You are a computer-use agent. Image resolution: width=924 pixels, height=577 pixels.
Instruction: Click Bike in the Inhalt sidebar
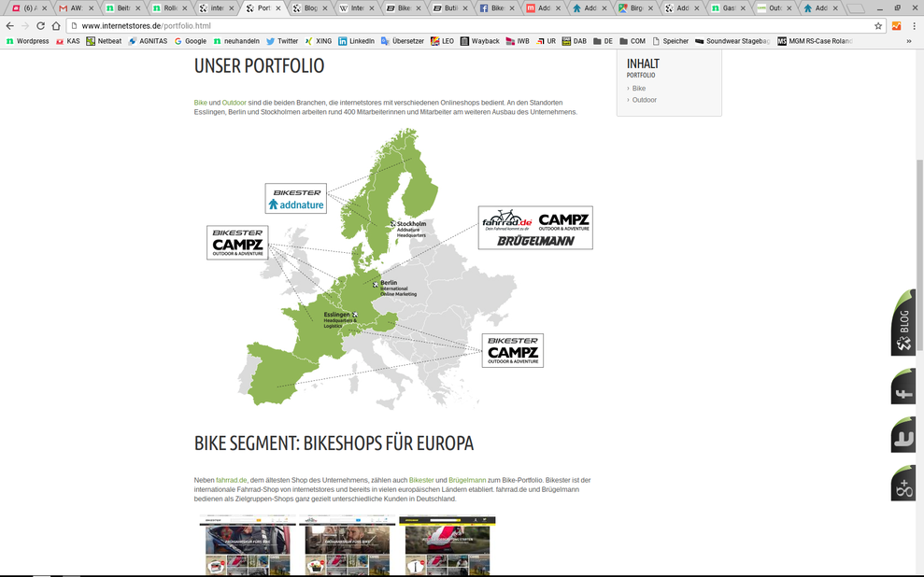(x=639, y=89)
